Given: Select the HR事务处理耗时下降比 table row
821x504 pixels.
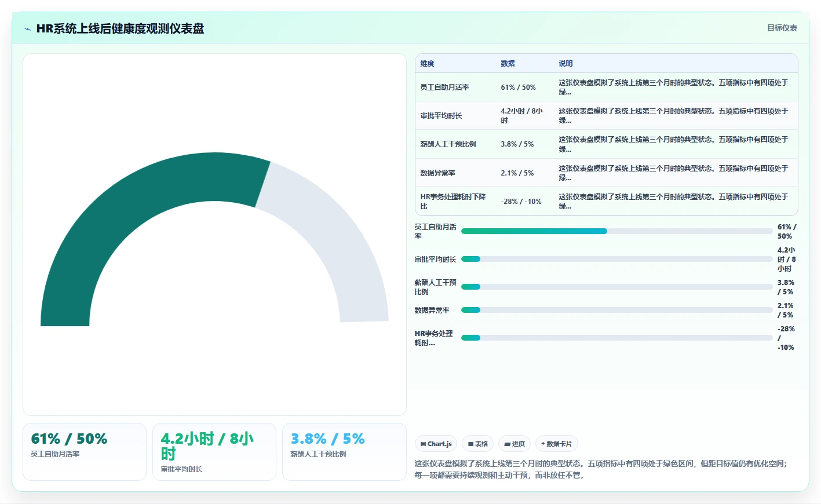Looking at the screenshot, I should tap(607, 201).
